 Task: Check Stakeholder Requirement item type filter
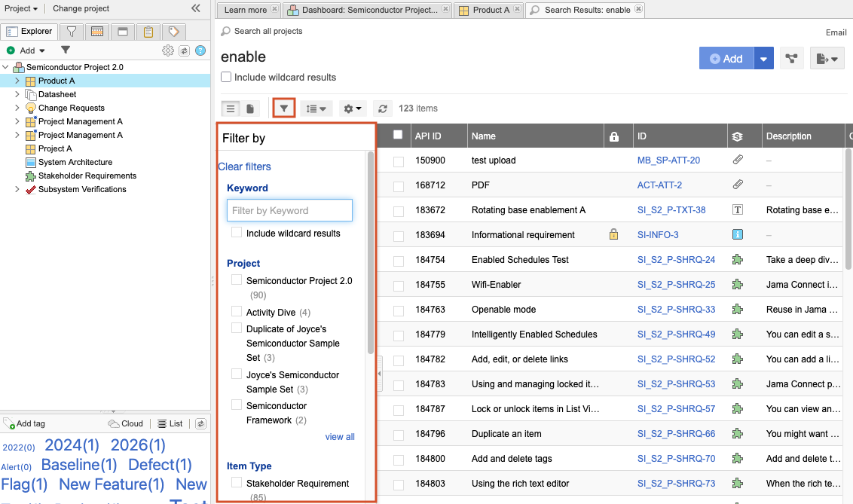point(237,482)
